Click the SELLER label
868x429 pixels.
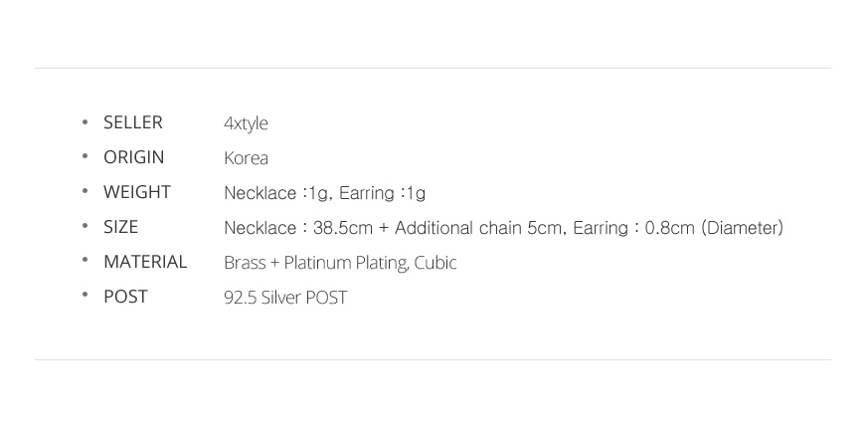133,122
